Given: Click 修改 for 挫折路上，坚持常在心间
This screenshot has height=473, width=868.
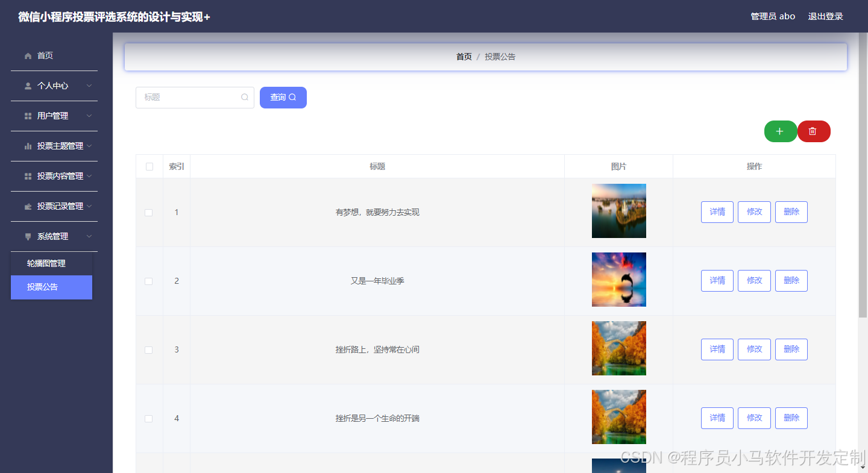Looking at the screenshot, I should pyautogui.click(x=754, y=349).
